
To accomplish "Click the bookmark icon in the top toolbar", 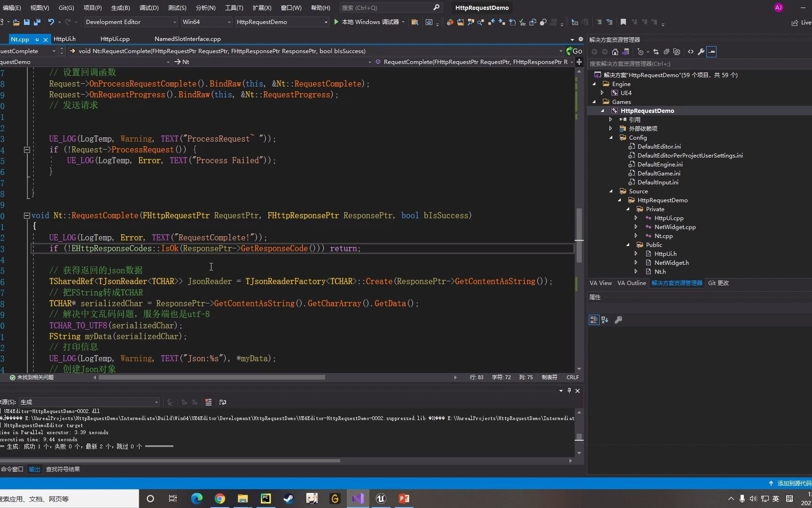I will [x=623, y=22].
